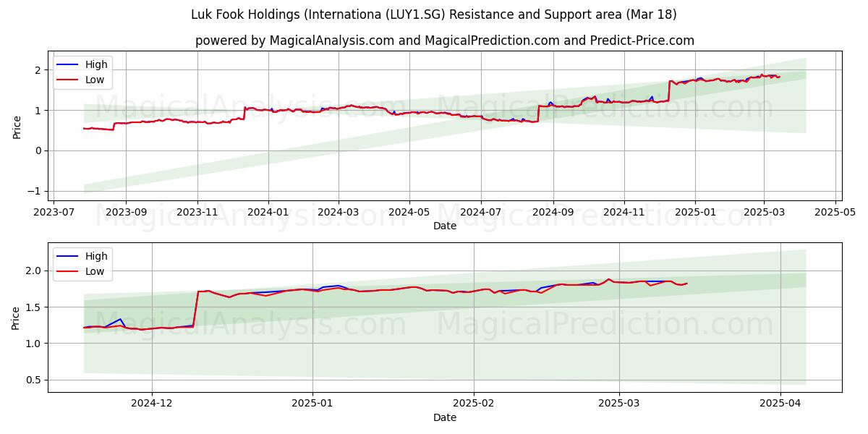Click 'Low' in the top chart legend

pos(95,80)
